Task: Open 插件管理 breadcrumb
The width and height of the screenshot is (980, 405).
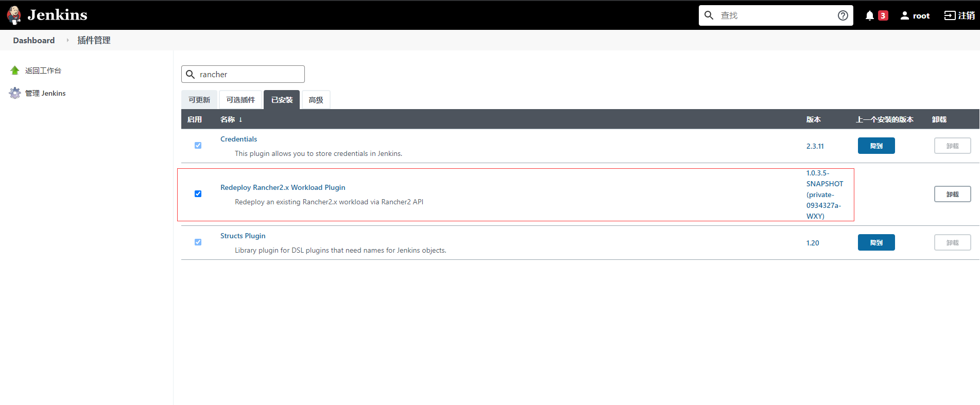Action: [94, 40]
